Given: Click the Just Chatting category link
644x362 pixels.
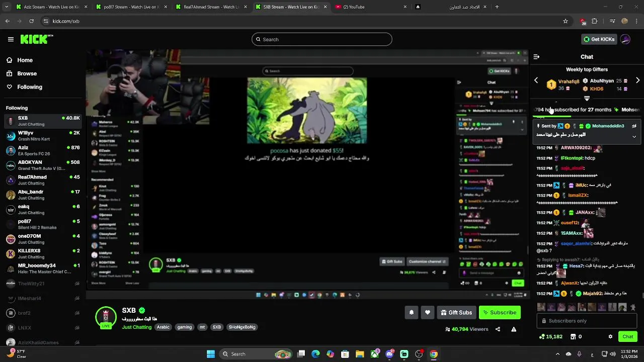Looking at the screenshot, I should (136, 327).
